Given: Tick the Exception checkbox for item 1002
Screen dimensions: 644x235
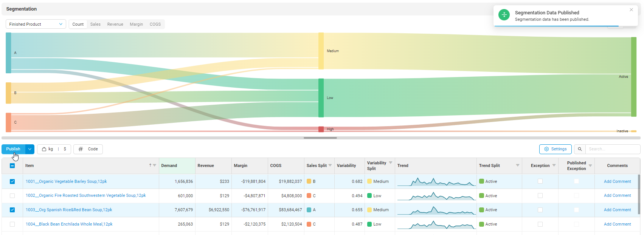Looking at the screenshot, I should coord(540,196).
